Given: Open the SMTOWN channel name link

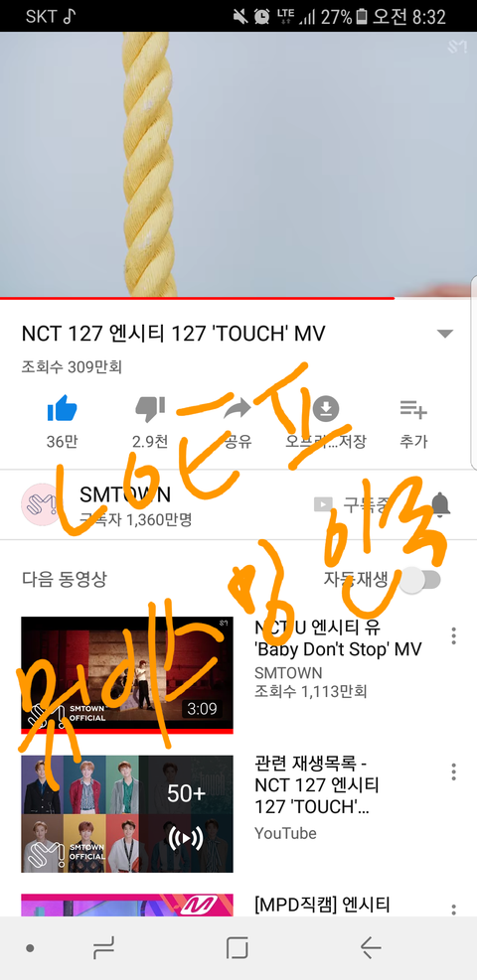Looking at the screenshot, I should point(125,495).
